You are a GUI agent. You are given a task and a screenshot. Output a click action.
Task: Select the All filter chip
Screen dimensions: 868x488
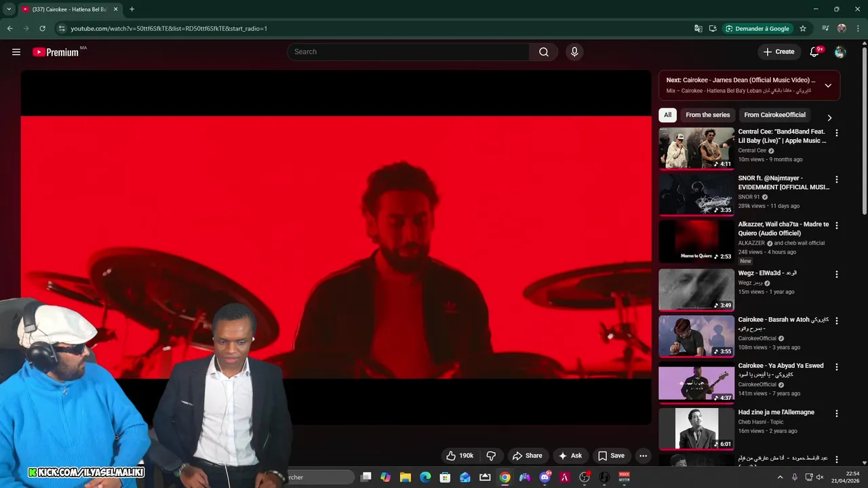(667, 115)
